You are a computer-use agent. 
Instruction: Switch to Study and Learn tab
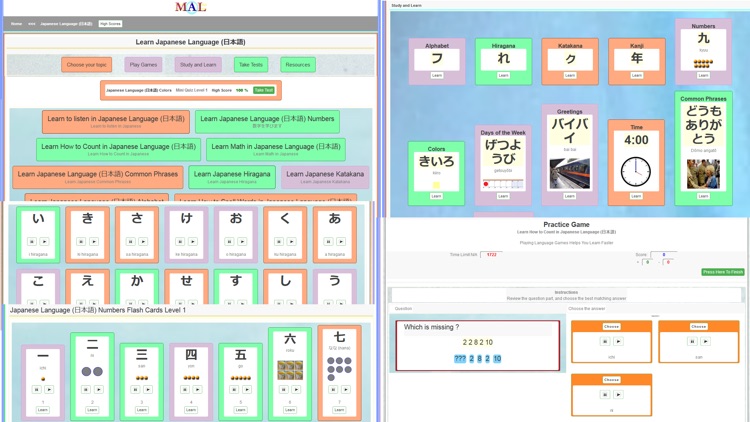[198, 65]
